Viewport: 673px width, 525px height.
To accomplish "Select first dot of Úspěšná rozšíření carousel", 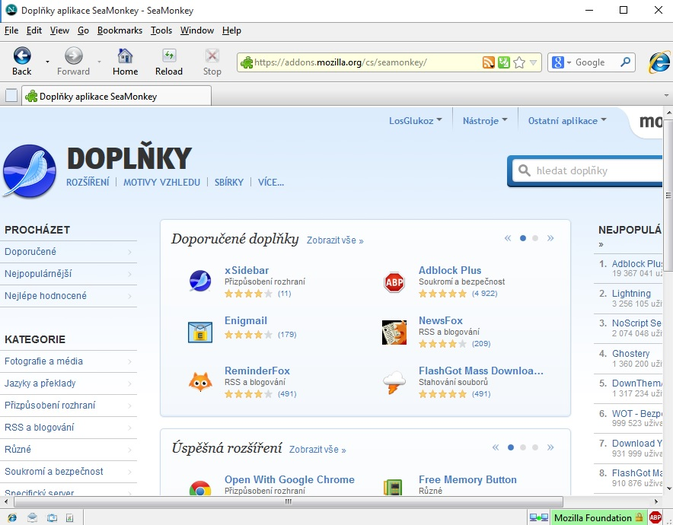I will (511, 447).
